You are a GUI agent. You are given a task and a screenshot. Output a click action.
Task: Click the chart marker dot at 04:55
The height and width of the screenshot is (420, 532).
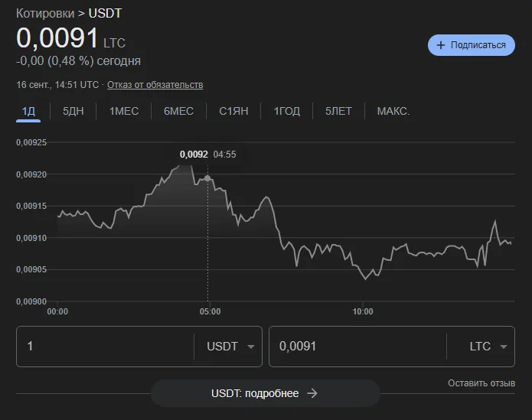(x=207, y=178)
